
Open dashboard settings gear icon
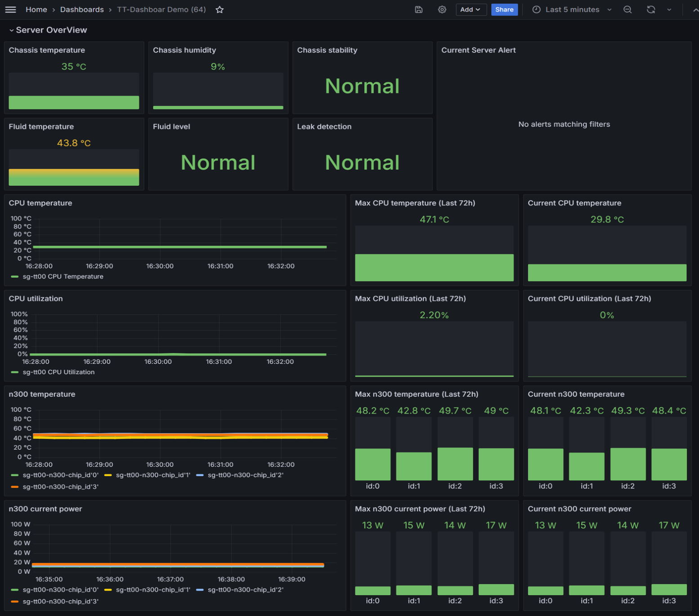(x=442, y=9)
